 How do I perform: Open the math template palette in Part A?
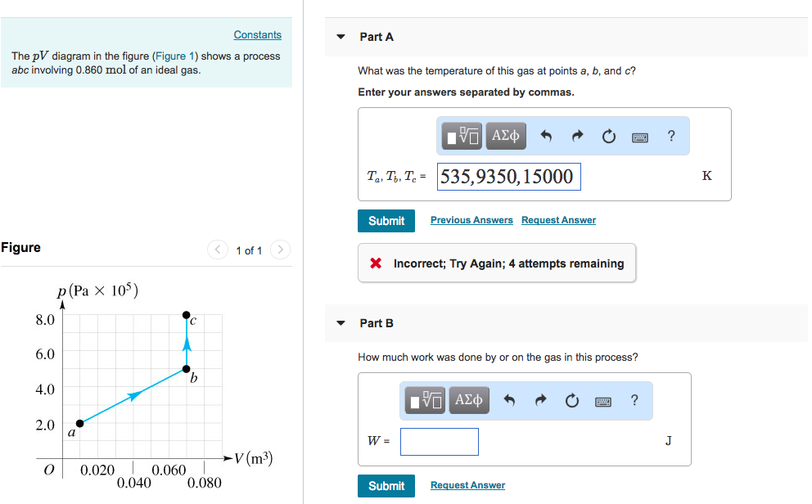[x=461, y=136]
